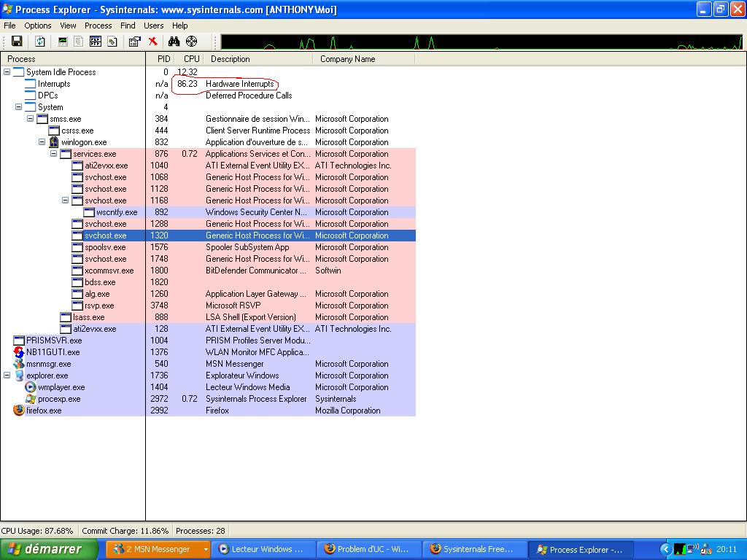The height and width of the screenshot is (560, 747).
Task: Select the DPCs row
Action: pos(208,96)
